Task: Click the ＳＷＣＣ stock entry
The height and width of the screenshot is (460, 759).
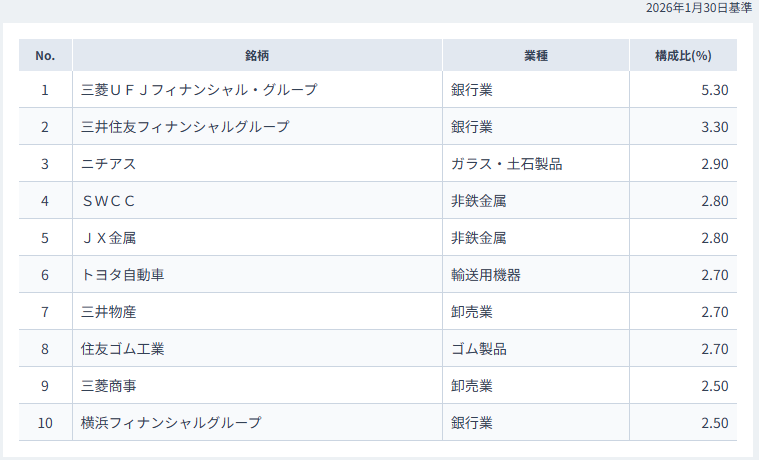Action: pos(108,201)
